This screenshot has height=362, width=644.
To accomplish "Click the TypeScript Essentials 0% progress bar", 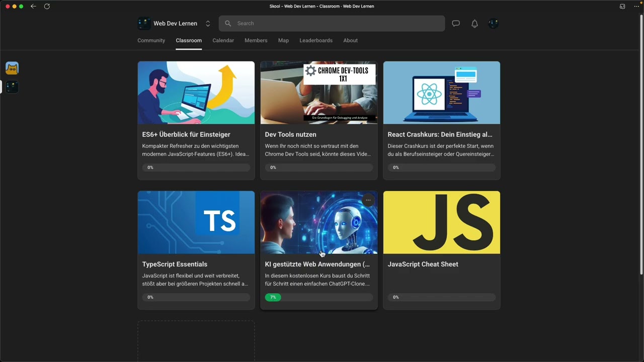I will coord(196,297).
